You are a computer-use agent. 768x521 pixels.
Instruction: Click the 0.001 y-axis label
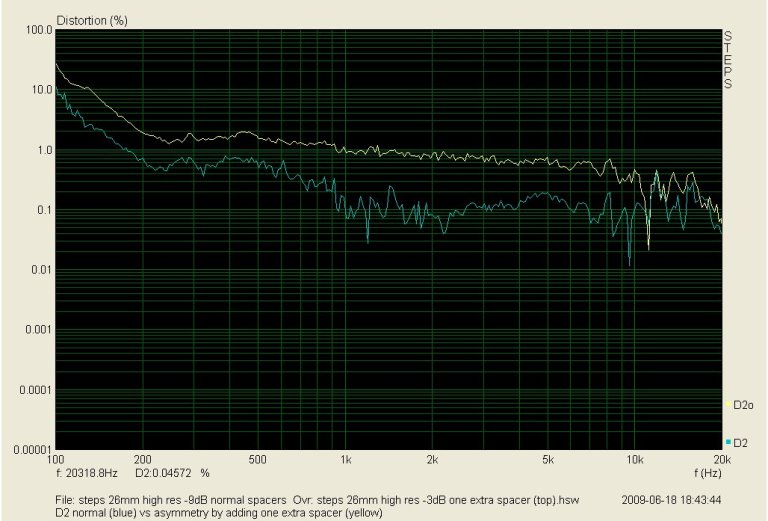pos(39,330)
